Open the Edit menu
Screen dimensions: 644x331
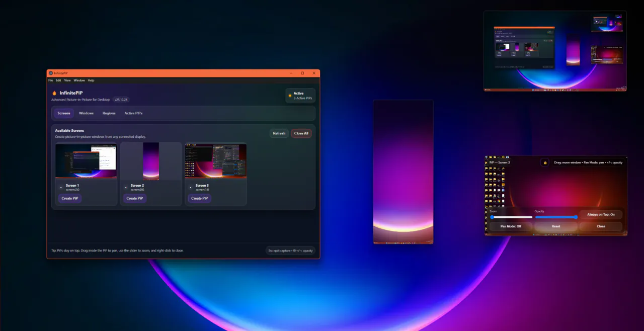pos(58,80)
